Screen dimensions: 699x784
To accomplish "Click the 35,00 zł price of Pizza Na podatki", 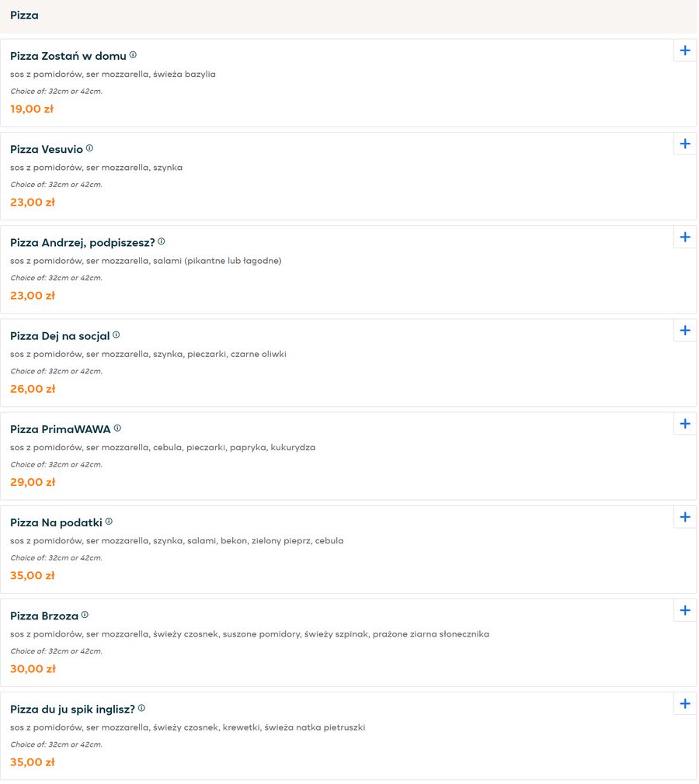I will tap(33, 575).
